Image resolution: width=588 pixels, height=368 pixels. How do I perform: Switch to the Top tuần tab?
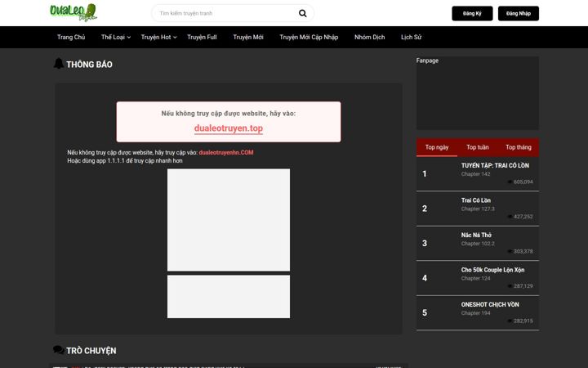[x=478, y=147]
